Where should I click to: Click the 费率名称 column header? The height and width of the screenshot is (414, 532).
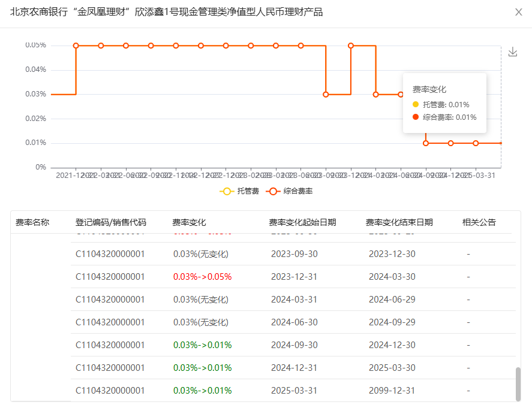32,222
